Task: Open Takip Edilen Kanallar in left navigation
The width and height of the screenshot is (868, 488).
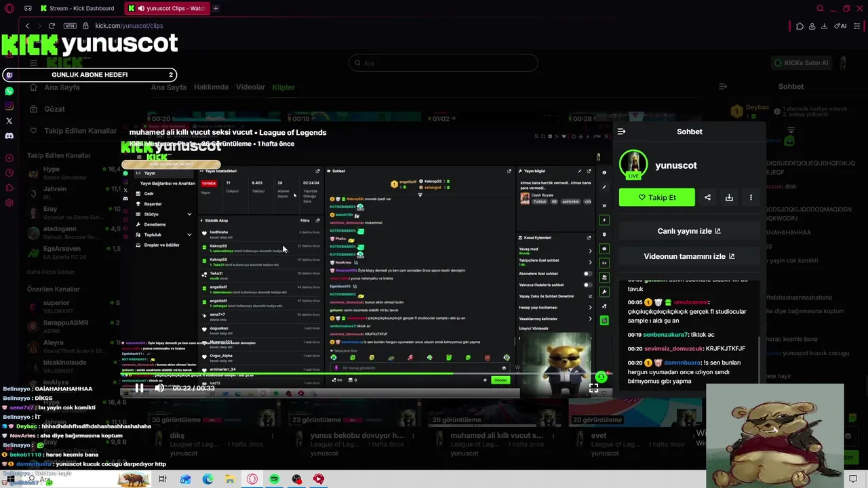Action: (x=73, y=131)
